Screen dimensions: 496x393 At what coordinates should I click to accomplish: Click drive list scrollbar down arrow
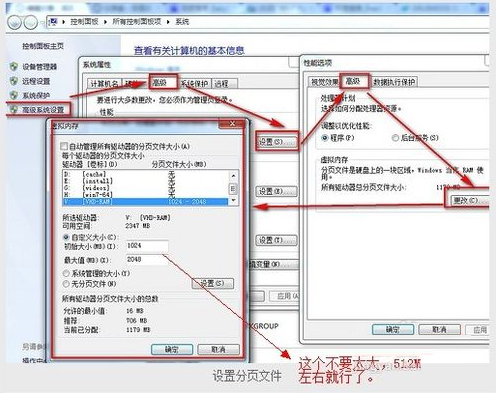pos(233,201)
